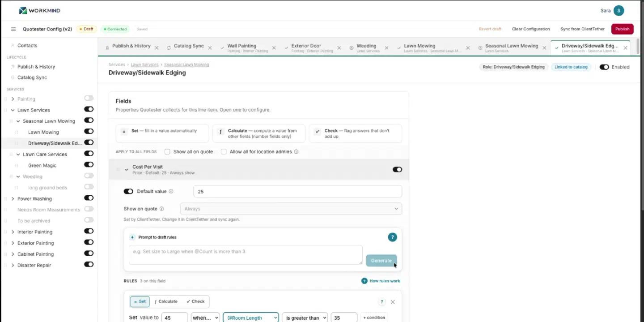Close the Driveway/Sidewalk Edging tab
The width and height of the screenshot is (644, 322).
point(625,48)
